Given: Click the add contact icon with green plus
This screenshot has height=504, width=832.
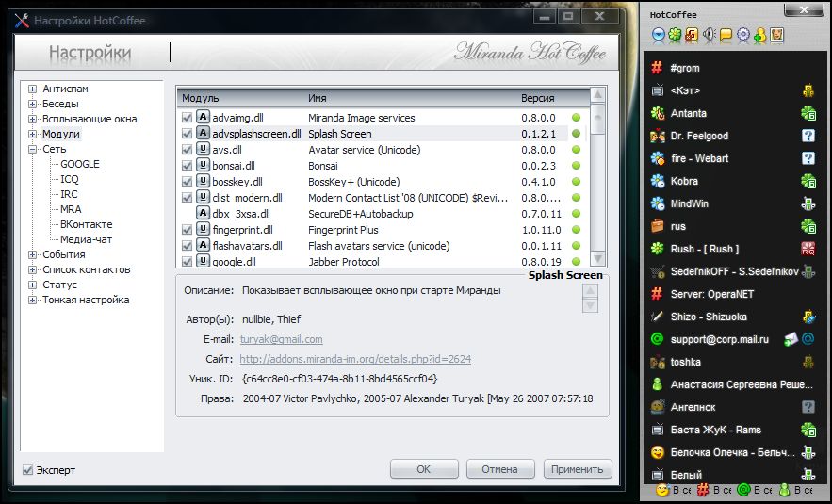Looking at the screenshot, I should click(759, 35).
